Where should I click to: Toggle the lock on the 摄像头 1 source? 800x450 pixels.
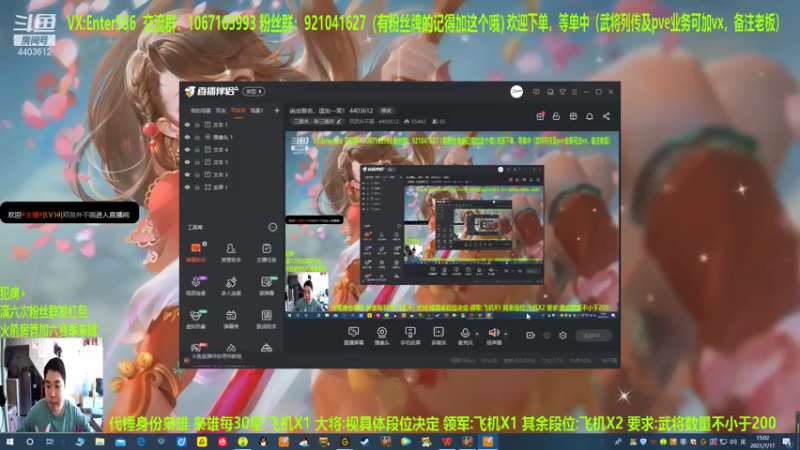197,137
